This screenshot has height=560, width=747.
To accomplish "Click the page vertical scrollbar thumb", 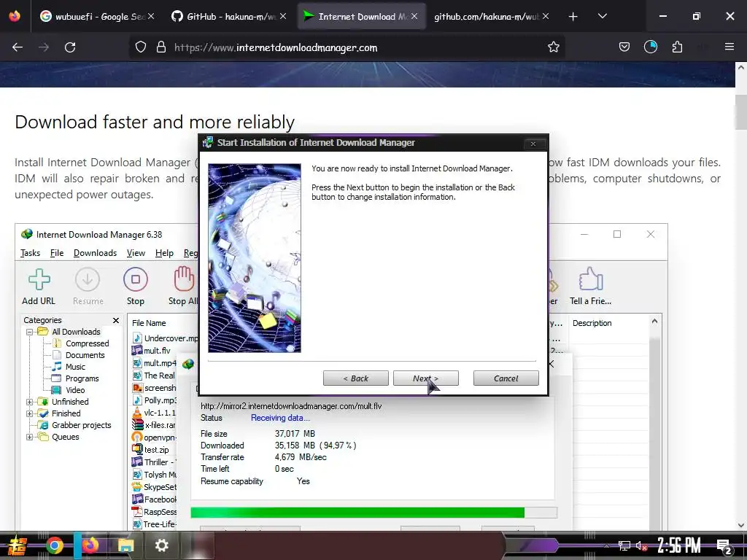I will (x=740, y=112).
